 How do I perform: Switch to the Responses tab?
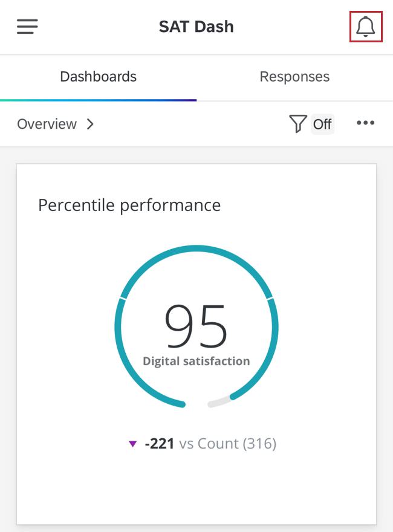pyautogui.click(x=294, y=76)
